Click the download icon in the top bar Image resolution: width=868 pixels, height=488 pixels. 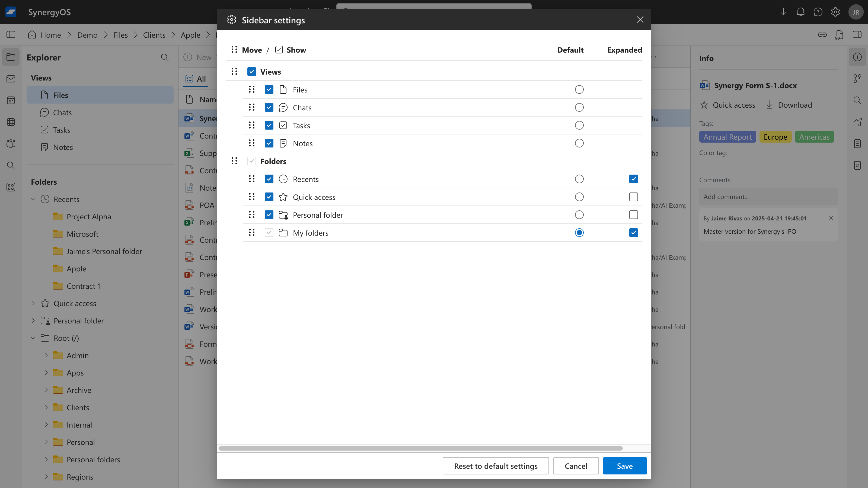click(783, 12)
